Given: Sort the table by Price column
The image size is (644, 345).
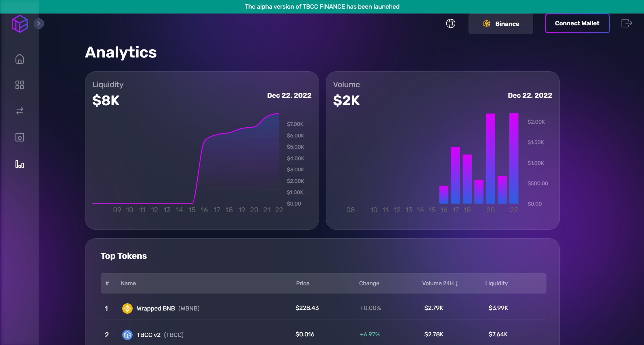Looking at the screenshot, I should click(x=303, y=283).
